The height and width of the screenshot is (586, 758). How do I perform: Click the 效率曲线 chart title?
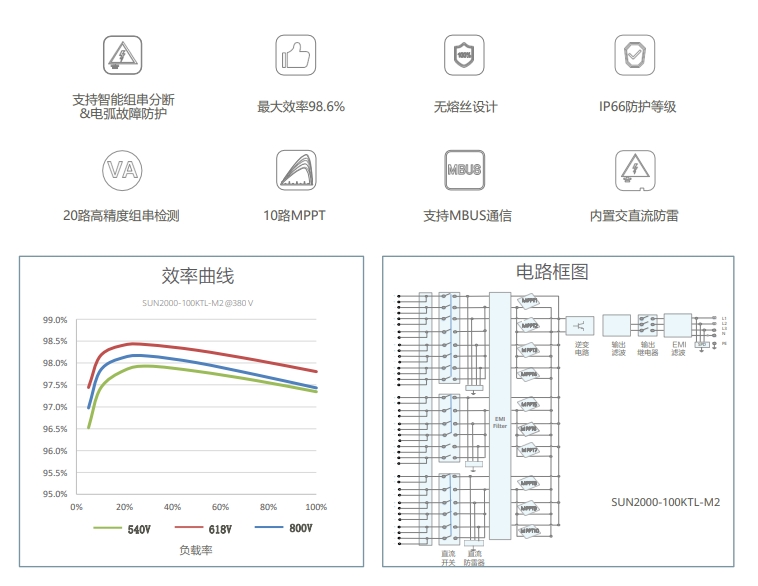click(x=197, y=276)
